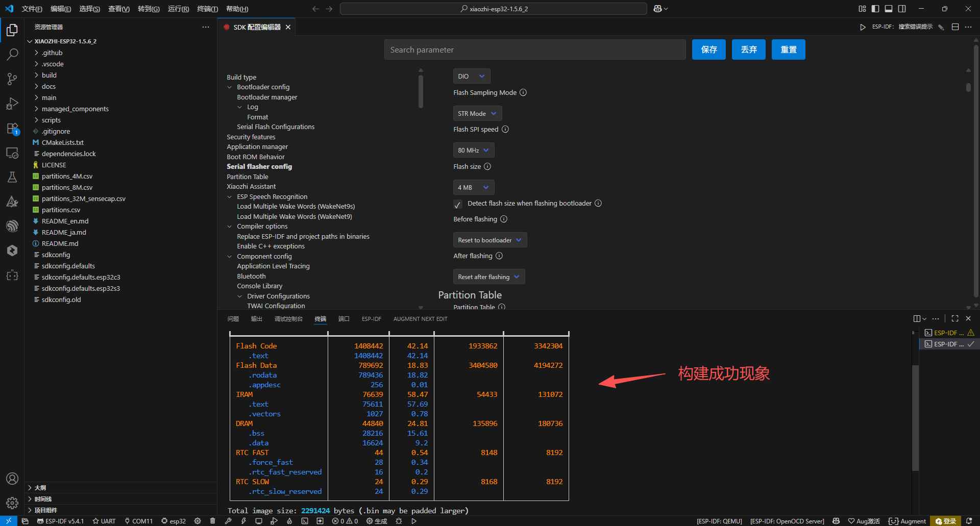Toggle primary sidebar layout icon

[875, 9]
